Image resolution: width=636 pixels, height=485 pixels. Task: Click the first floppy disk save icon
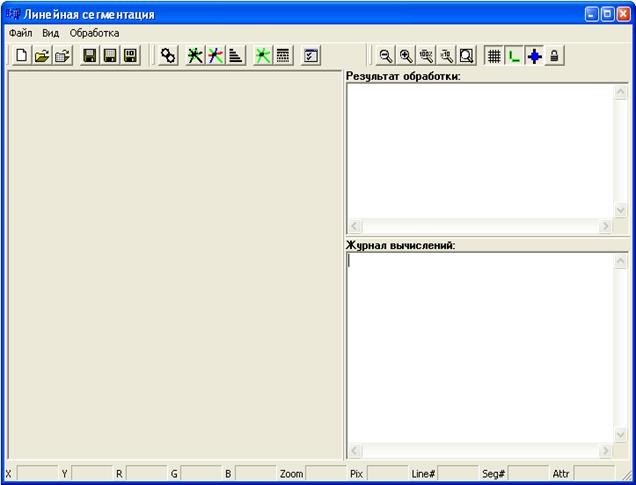(x=90, y=56)
